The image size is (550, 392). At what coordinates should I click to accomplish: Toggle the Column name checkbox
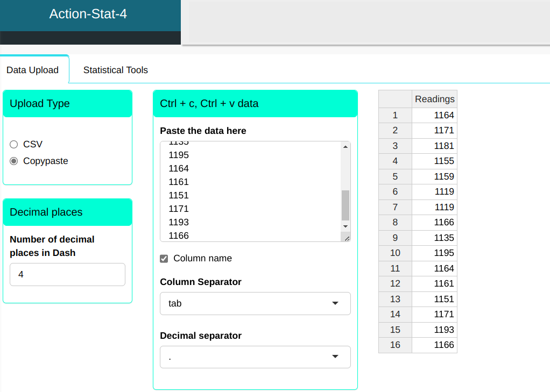[164, 259]
